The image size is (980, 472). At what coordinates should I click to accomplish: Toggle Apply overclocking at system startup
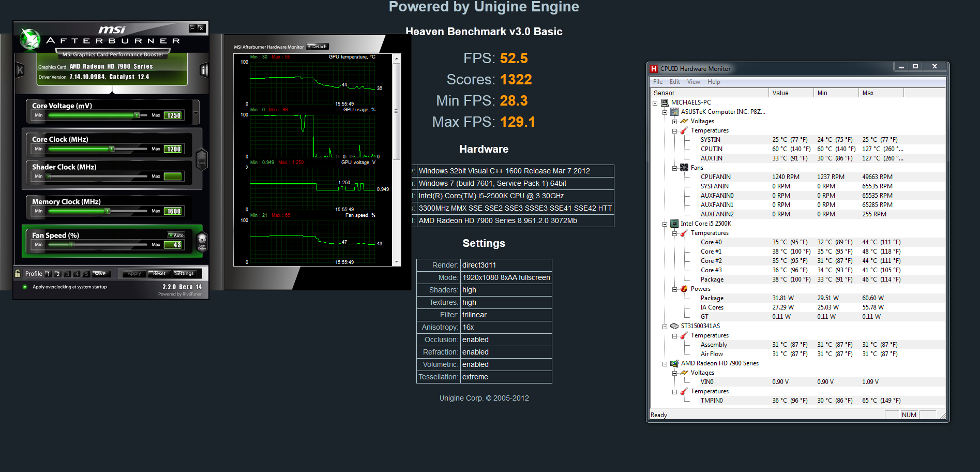point(25,287)
